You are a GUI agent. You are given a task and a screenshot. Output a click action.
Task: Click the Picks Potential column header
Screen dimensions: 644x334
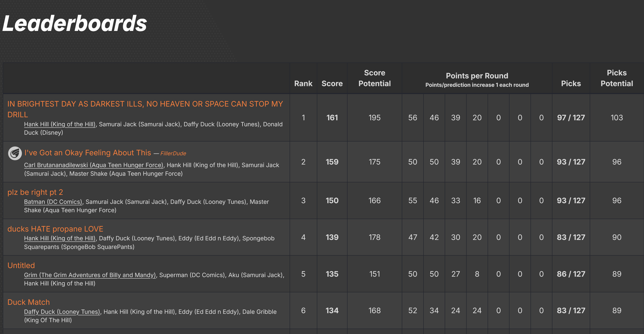tap(617, 78)
